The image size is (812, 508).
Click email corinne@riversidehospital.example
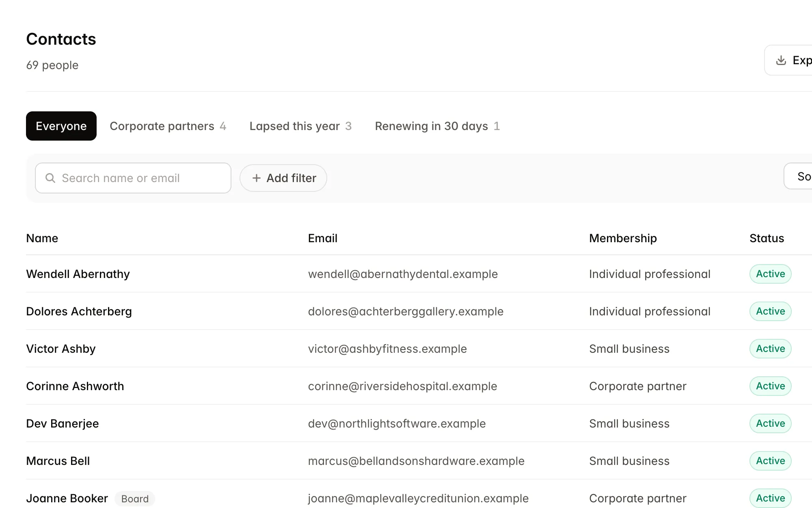tap(402, 386)
